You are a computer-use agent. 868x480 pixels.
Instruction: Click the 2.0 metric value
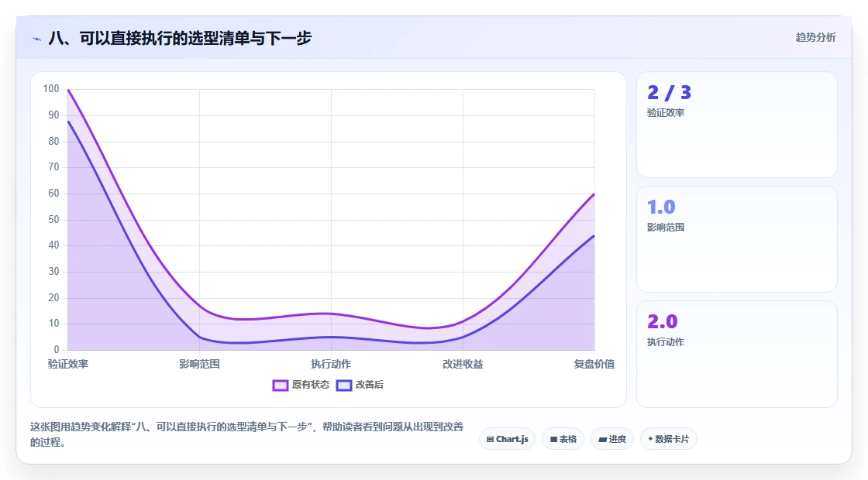pyautogui.click(x=662, y=321)
